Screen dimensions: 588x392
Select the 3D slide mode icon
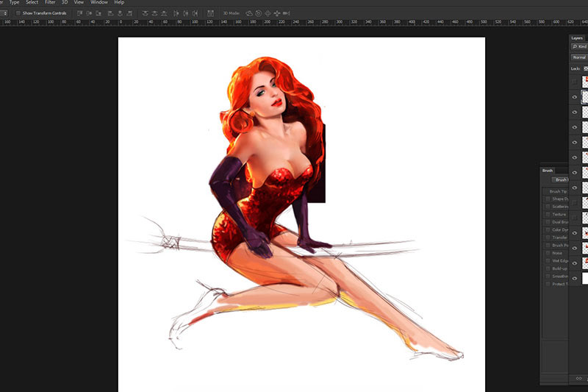pos(277,13)
